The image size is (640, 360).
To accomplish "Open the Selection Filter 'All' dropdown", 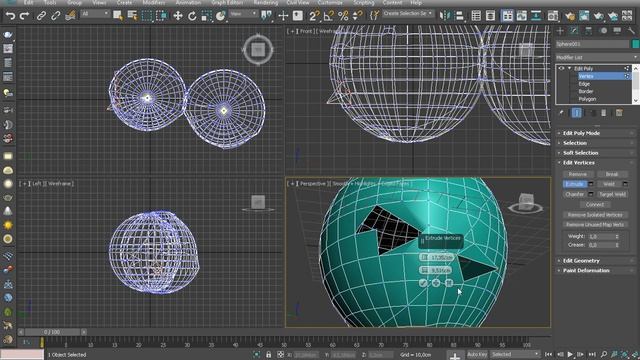I will (x=95, y=14).
